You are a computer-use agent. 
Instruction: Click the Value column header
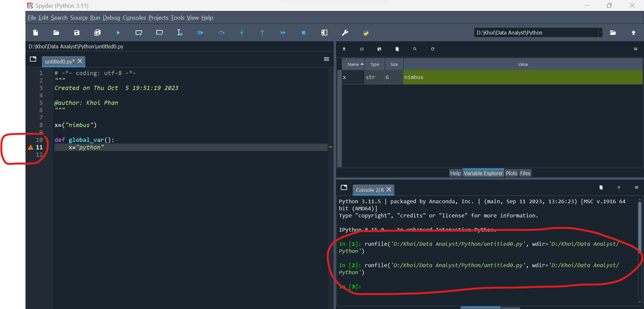coord(523,64)
